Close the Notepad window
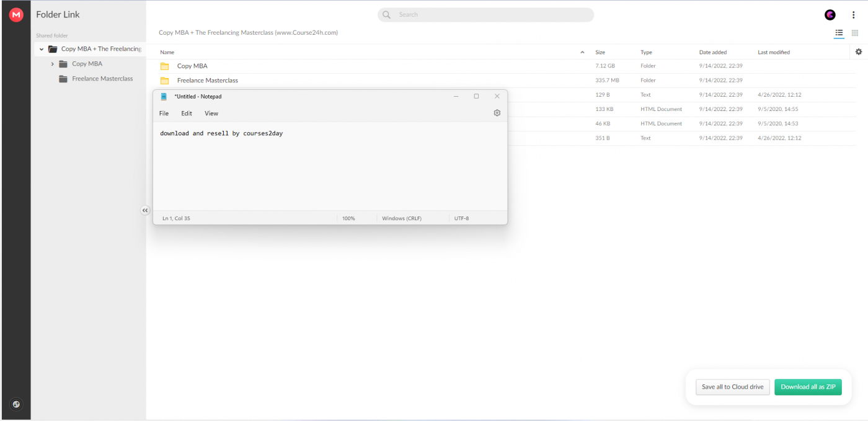868x421 pixels. coord(497,96)
